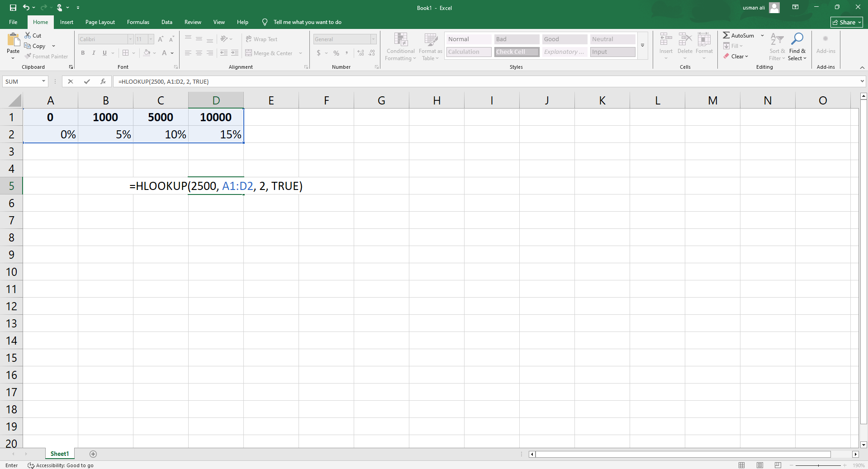Click the Share button
868x469 pixels.
pyautogui.click(x=846, y=22)
